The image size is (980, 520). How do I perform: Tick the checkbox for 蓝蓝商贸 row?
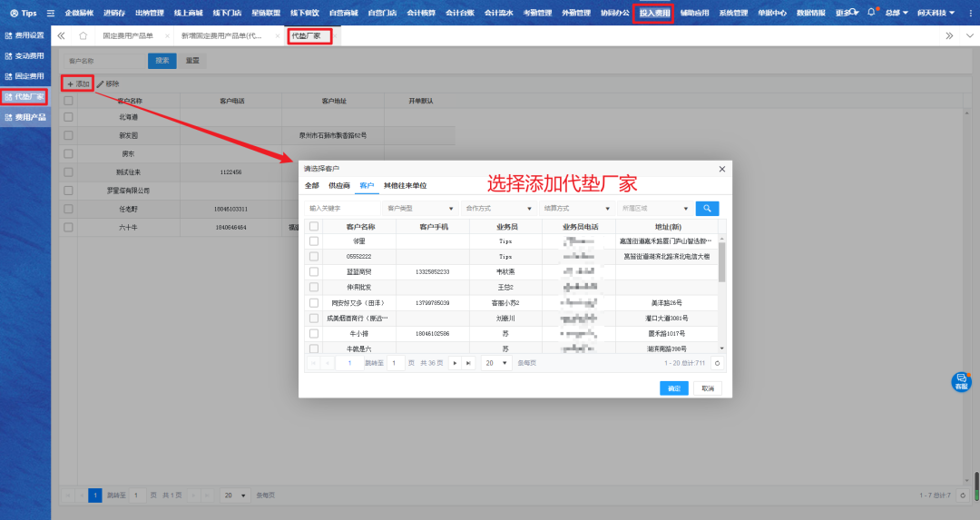314,271
